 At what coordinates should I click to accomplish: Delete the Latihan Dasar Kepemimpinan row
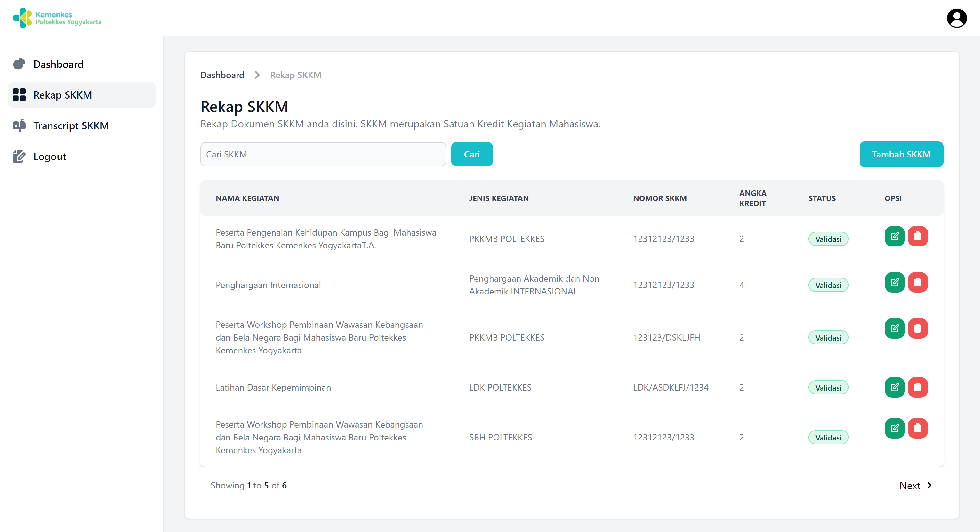[x=917, y=387]
